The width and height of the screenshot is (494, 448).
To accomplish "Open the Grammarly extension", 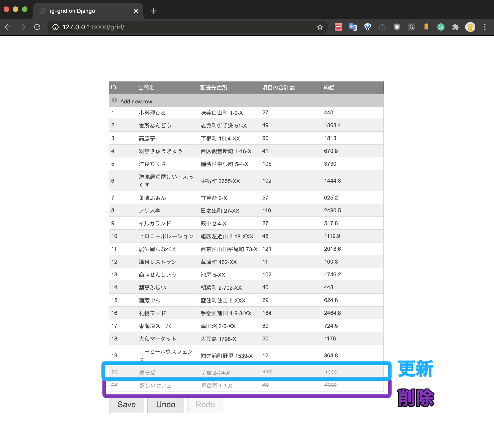I will [x=441, y=27].
